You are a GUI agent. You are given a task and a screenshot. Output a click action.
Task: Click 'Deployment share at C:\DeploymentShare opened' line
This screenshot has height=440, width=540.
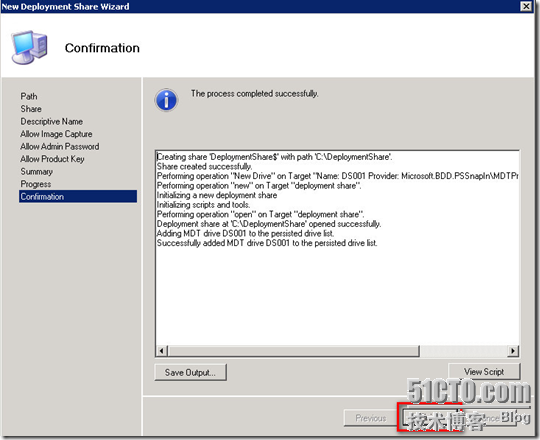coord(269,224)
